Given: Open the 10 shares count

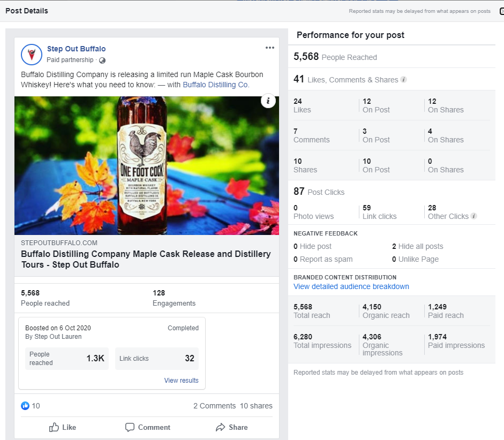Looking at the screenshot, I should point(256,406).
